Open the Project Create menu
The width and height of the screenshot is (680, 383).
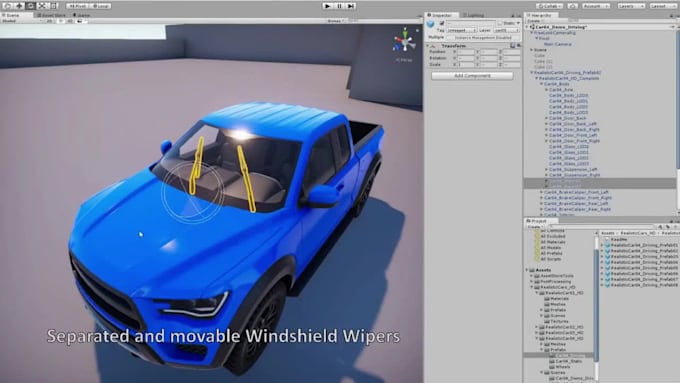tap(535, 226)
